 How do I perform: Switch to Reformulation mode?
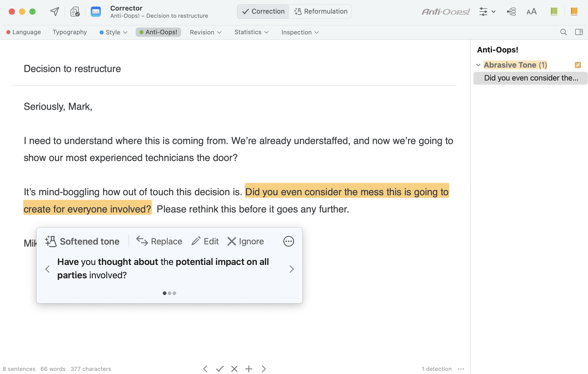[x=320, y=11]
